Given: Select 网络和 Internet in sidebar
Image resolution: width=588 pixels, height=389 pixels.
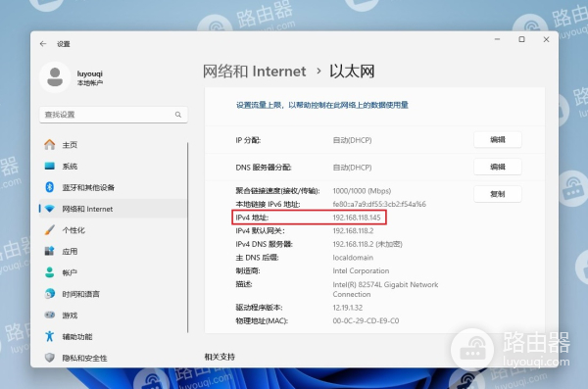Looking at the screenshot, I should (x=114, y=209).
